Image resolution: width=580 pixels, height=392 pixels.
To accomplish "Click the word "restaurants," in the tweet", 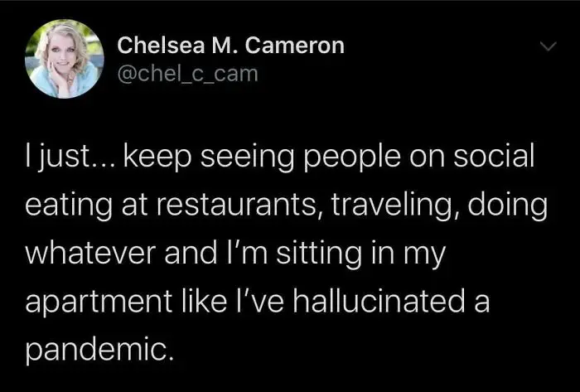I will point(239,206).
